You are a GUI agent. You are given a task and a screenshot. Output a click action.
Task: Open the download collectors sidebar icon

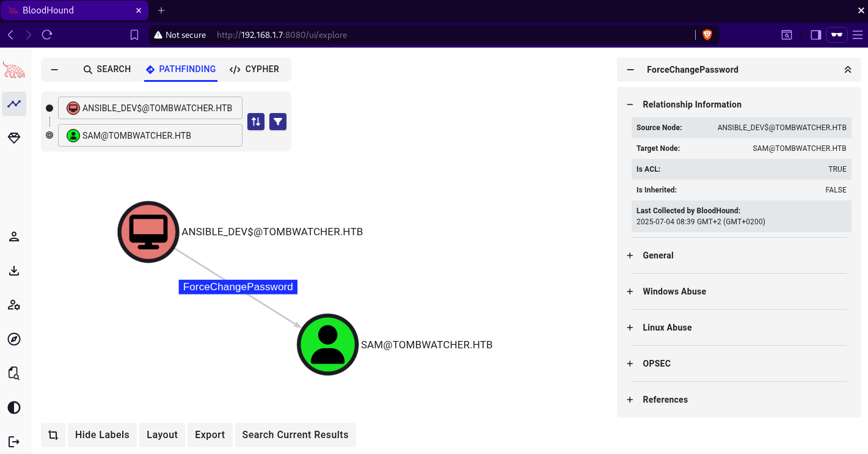14,271
